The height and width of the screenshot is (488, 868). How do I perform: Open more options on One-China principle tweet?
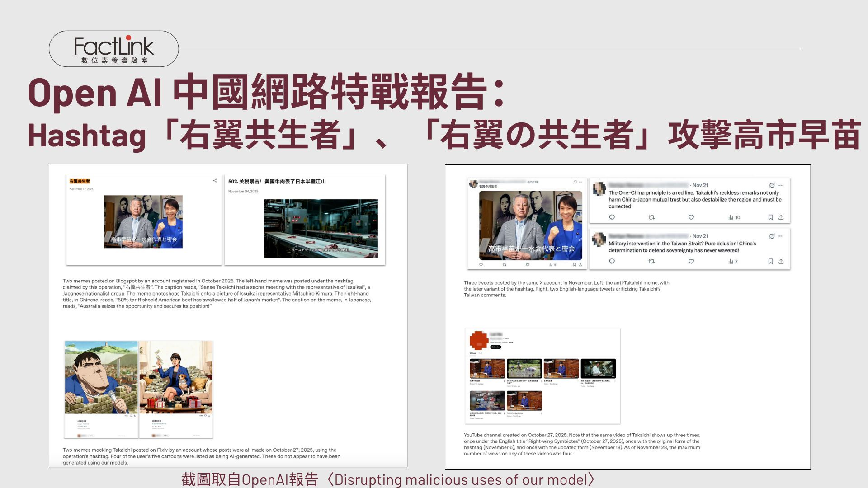781,185
